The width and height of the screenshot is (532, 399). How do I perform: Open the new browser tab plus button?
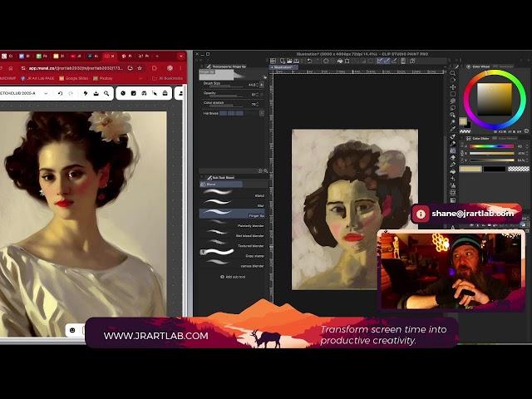coord(157,56)
